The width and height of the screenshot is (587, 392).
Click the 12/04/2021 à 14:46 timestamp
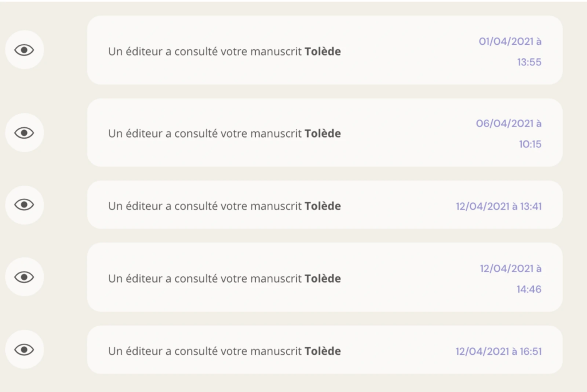[x=511, y=279]
